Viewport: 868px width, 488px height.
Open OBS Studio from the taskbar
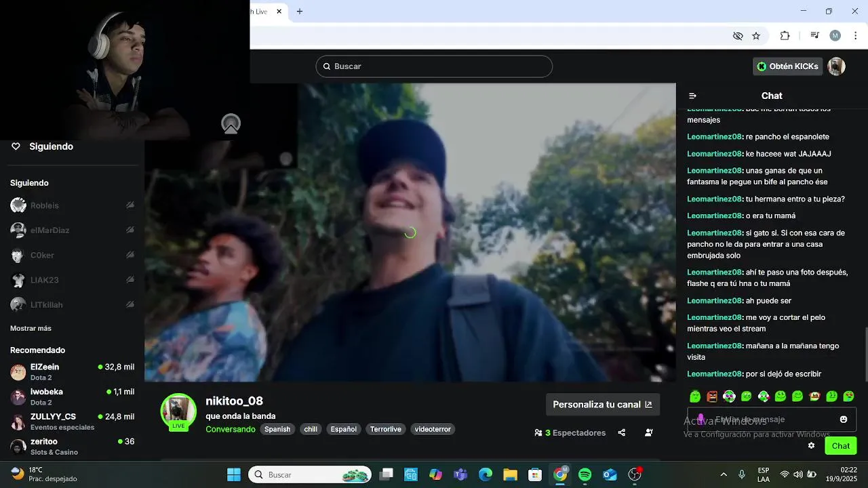635,474
